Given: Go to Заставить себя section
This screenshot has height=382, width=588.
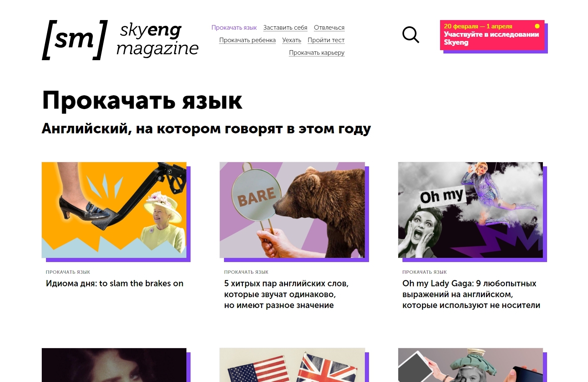Looking at the screenshot, I should tap(285, 28).
